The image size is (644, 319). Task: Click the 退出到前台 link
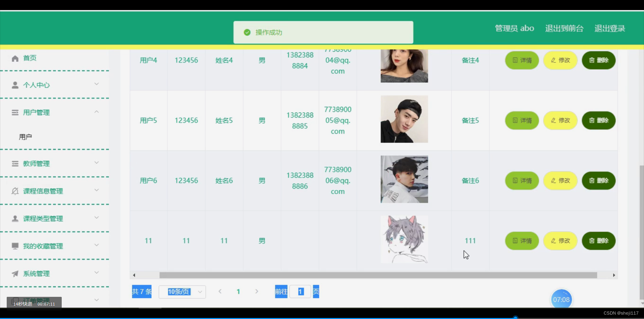click(x=564, y=28)
